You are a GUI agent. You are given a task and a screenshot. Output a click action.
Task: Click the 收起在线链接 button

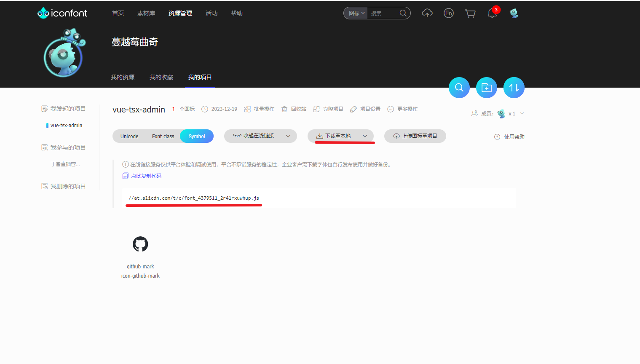260,136
